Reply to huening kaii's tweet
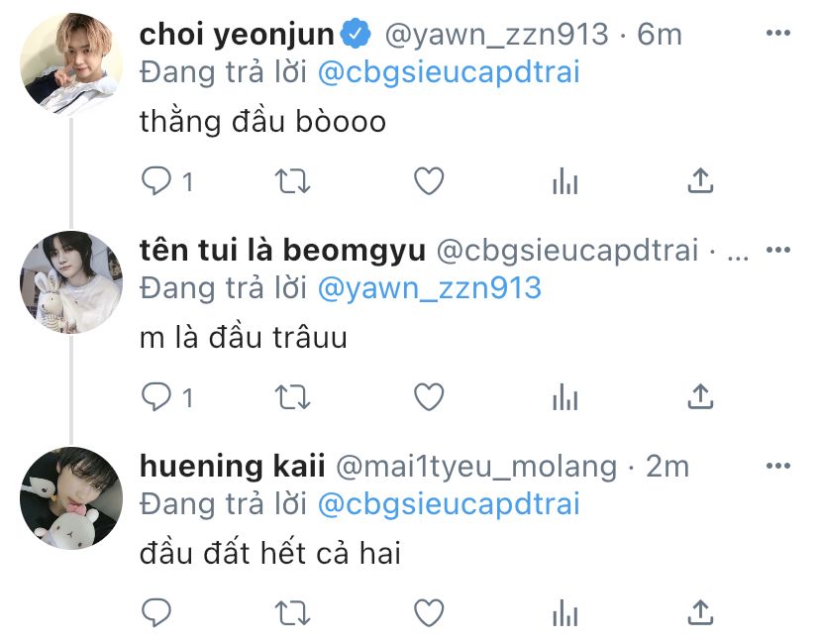The image size is (820, 644). pos(155,612)
